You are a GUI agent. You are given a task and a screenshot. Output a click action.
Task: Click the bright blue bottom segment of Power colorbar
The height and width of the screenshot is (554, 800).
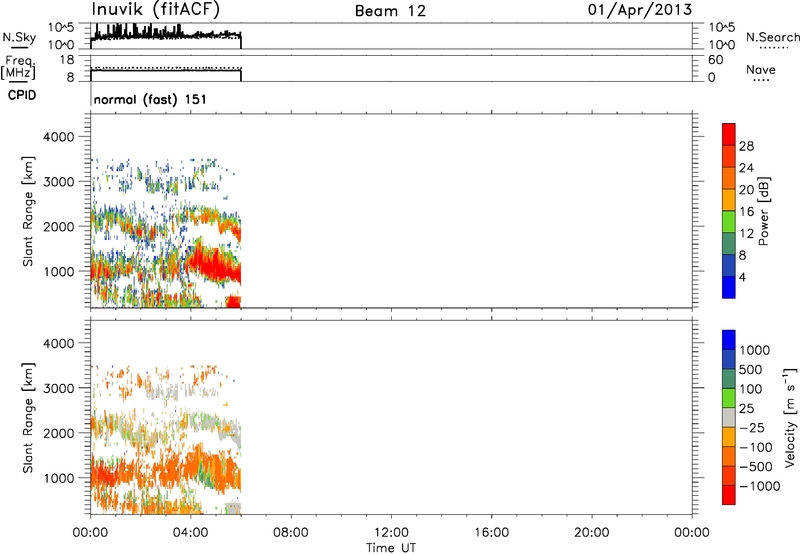[x=729, y=287]
